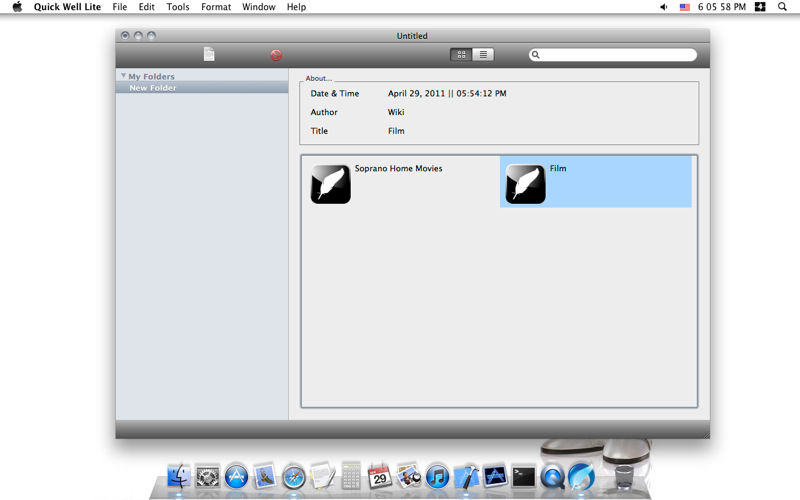Click the toolbar search field
The image size is (800, 500).
(x=613, y=55)
